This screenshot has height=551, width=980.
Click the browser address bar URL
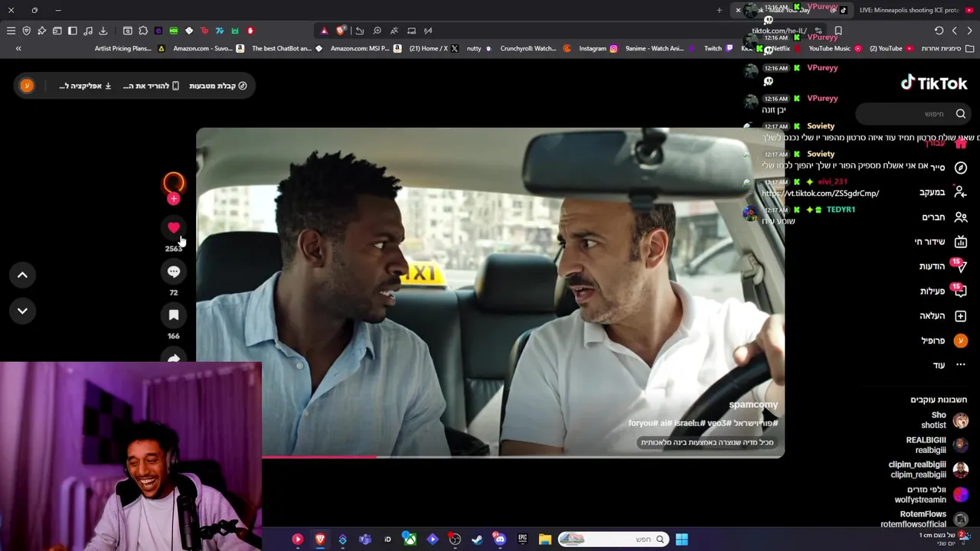tap(779, 31)
